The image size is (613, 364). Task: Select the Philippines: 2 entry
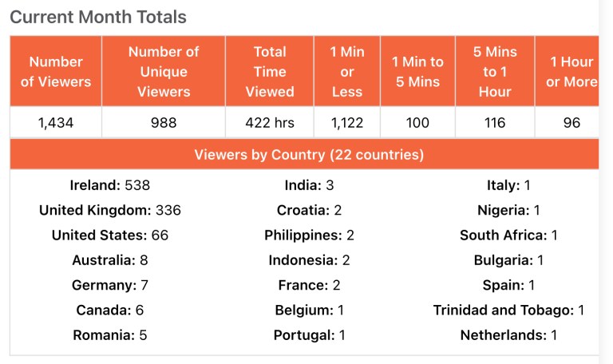coord(309,235)
